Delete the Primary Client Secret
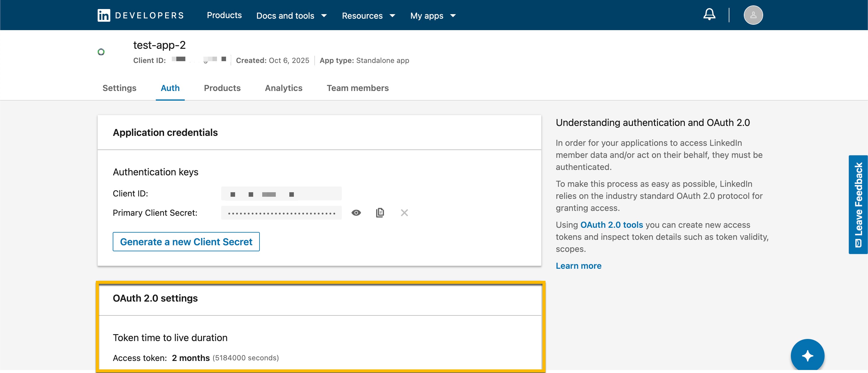The height and width of the screenshot is (373, 868). coord(404,213)
